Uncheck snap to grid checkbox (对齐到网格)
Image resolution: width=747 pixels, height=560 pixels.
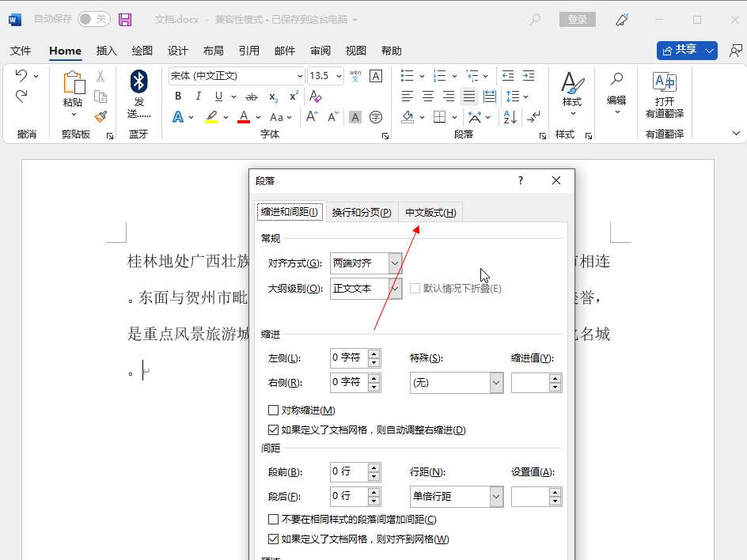pyautogui.click(x=273, y=539)
